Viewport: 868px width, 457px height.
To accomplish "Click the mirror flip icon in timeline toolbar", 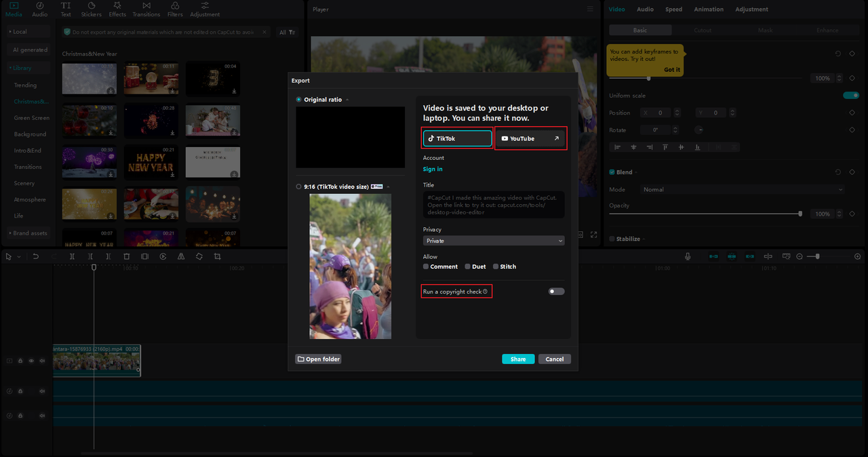I will pos(181,256).
